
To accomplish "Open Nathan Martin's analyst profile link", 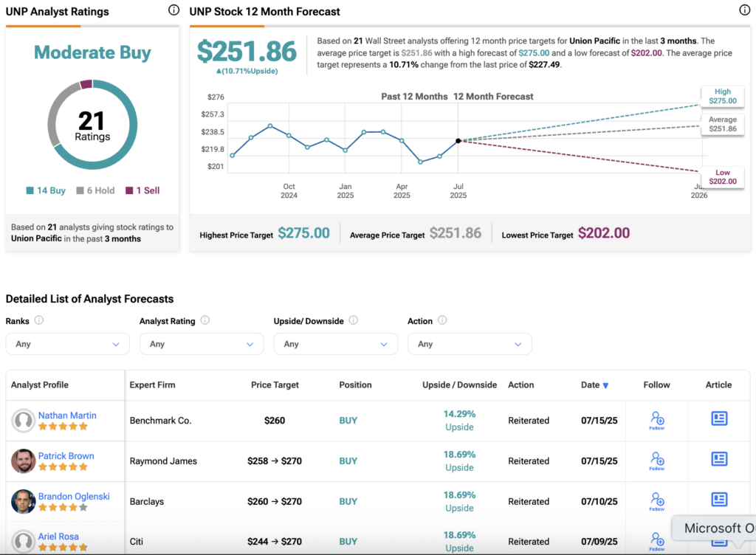I will (x=67, y=416).
